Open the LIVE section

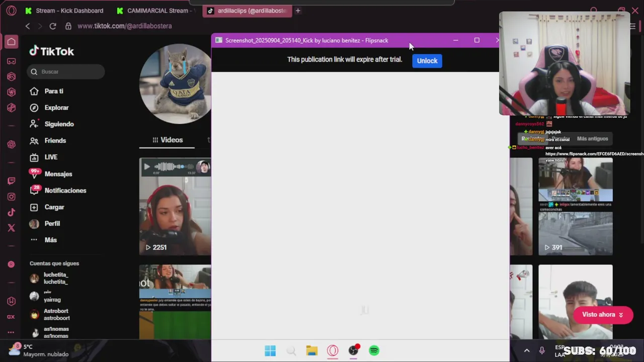pos(44,157)
